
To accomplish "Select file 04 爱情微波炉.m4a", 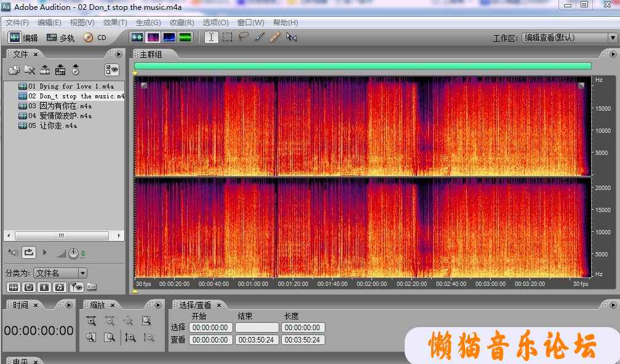I will coord(55,116).
